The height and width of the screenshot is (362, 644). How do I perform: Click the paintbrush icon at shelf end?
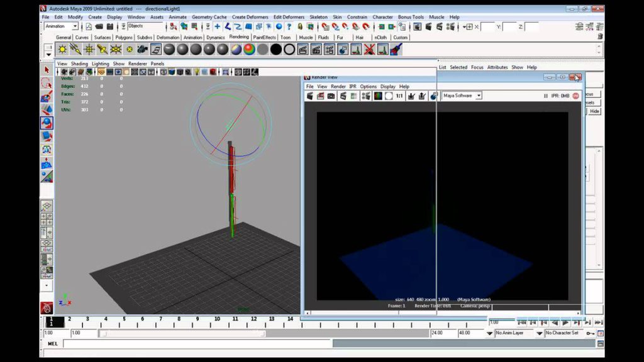[396, 50]
